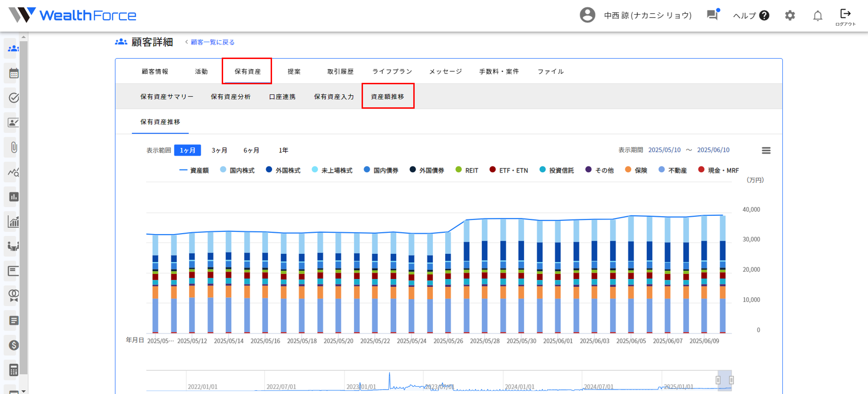Open the meeting people sidebar icon

13,246
